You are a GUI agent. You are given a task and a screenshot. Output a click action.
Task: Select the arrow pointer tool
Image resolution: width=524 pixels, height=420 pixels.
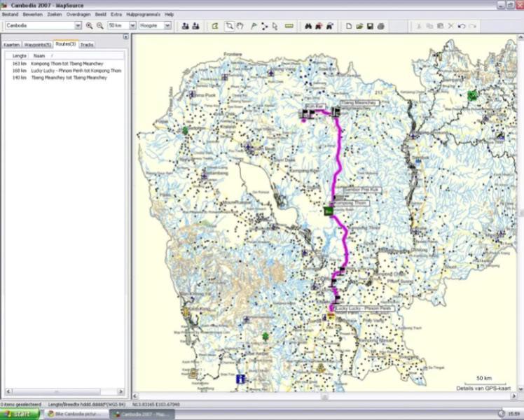point(275,26)
